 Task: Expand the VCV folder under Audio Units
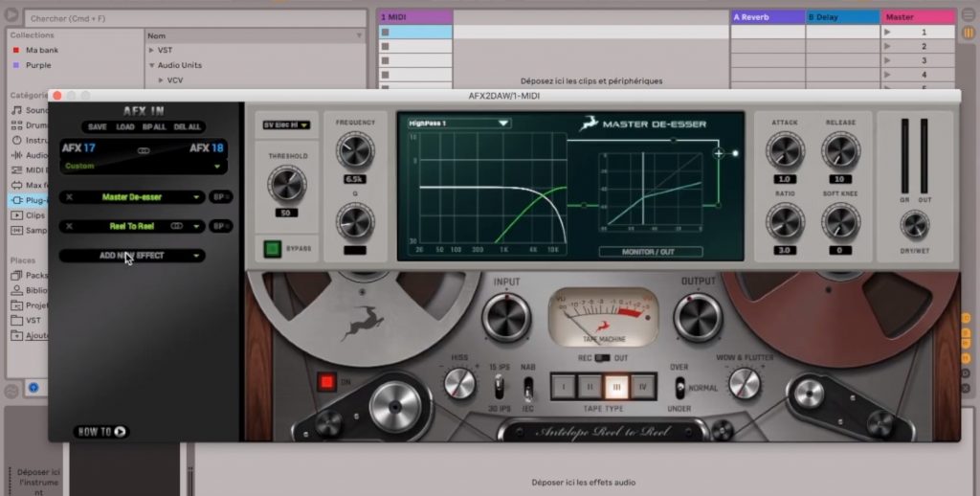161,80
